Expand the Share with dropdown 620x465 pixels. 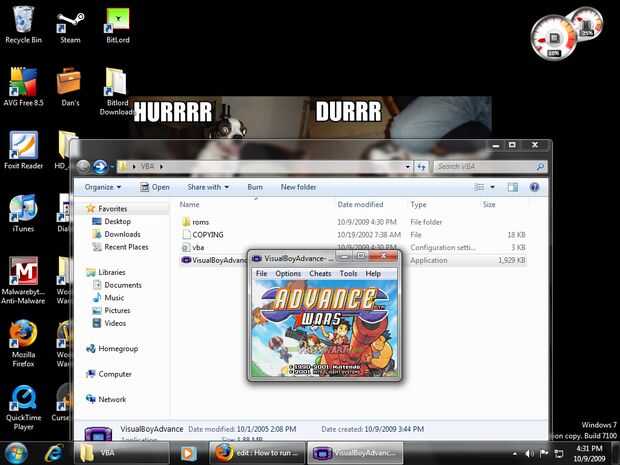pyautogui.click(x=208, y=187)
